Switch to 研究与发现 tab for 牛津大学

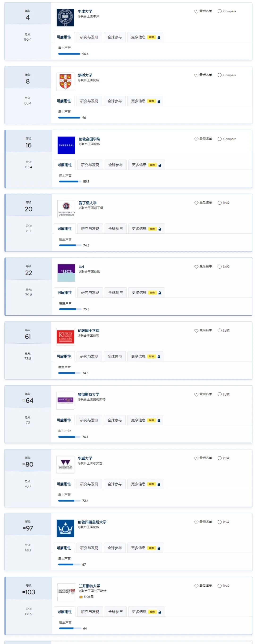(x=89, y=37)
